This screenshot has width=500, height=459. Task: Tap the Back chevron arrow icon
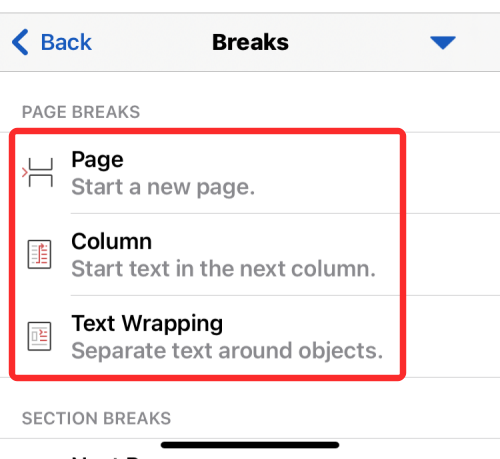(20, 42)
